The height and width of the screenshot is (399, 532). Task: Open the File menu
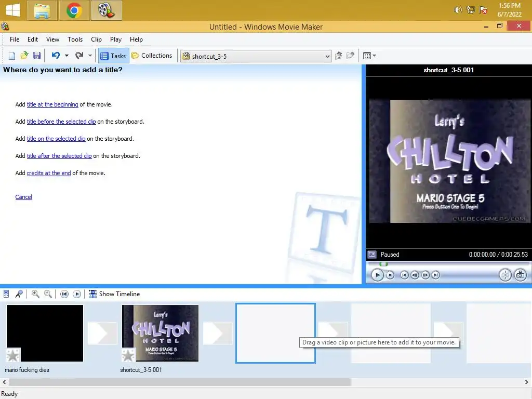15,39
